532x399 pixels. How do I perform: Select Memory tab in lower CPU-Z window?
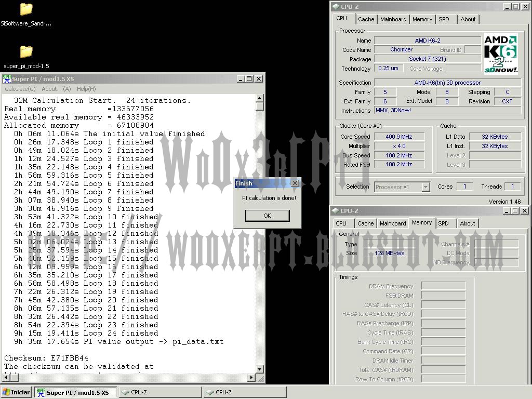pos(422,222)
